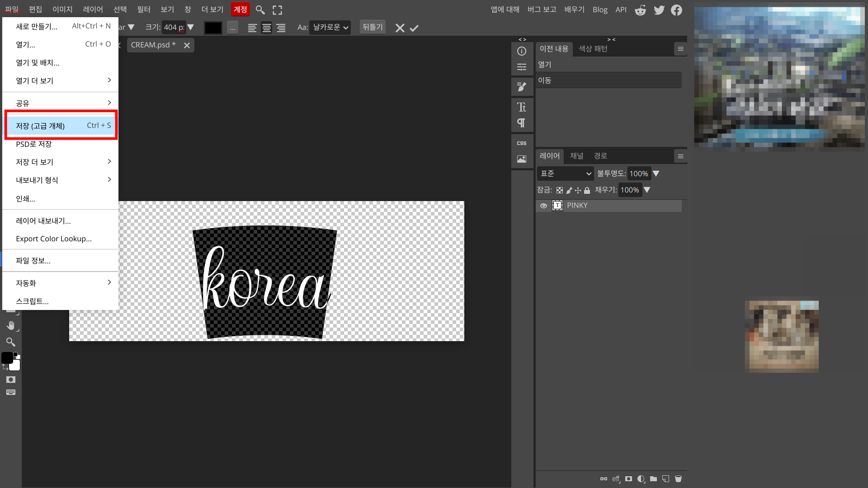Viewport: 868px width, 488px height.
Task: Confirm text edit with checkmark icon
Action: pyautogui.click(x=414, y=28)
